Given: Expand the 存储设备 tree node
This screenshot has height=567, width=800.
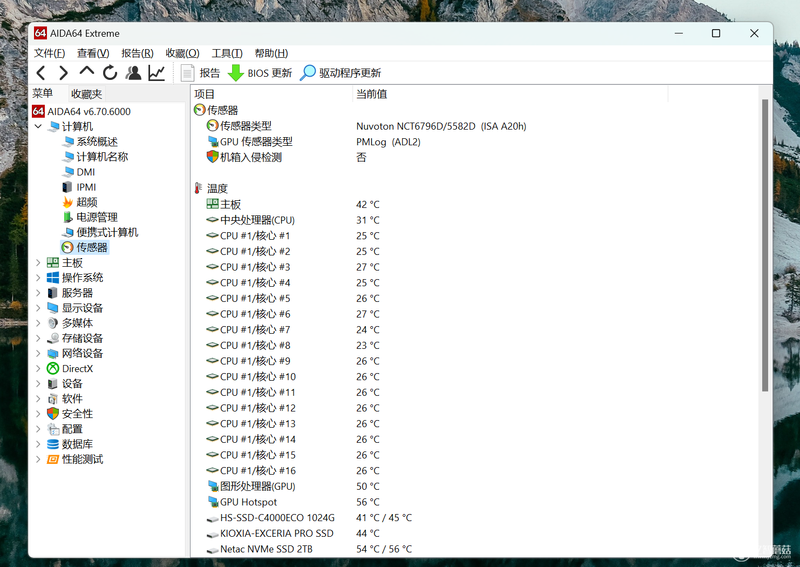Looking at the screenshot, I should 38,338.
